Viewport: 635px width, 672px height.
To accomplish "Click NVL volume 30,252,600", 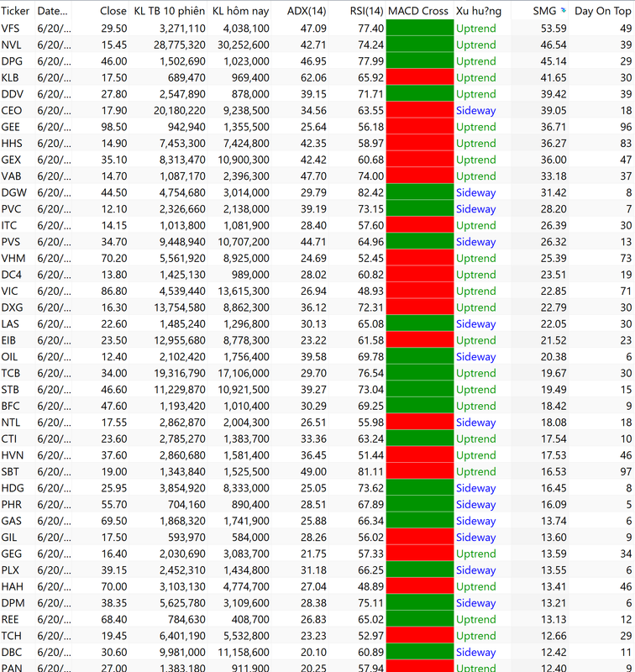I will point(244,45).
